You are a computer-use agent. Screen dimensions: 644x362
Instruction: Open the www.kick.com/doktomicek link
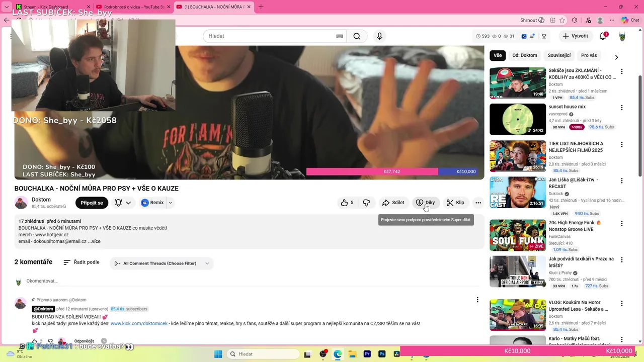coord(139,323)
